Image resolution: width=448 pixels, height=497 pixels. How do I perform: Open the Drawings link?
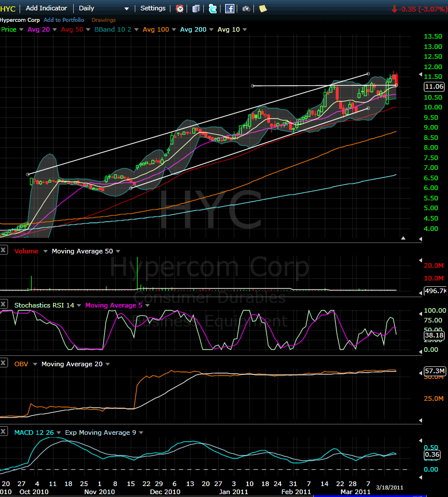tap(104, 20)
